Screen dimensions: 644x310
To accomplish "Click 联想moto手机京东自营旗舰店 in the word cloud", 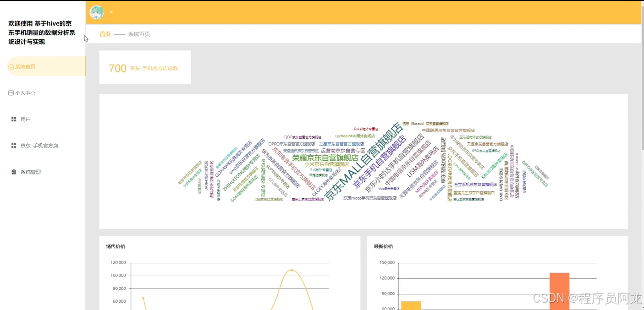I will click(370, 198).
